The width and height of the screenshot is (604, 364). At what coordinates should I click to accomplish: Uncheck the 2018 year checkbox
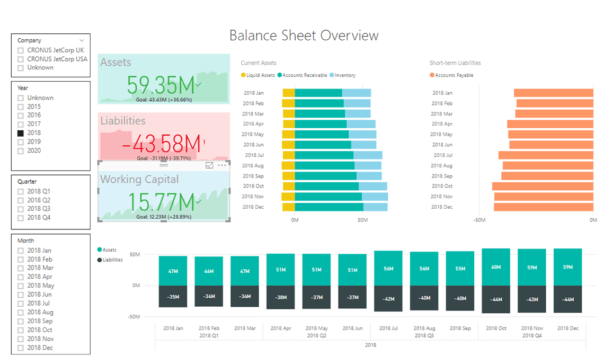point(21,134)
